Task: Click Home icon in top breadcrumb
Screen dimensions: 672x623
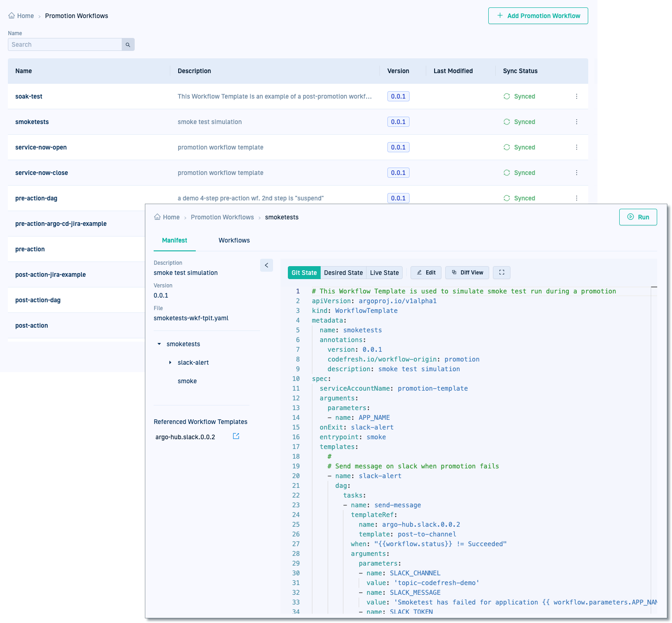Action: pyautogui.click(x=12, y=16)
